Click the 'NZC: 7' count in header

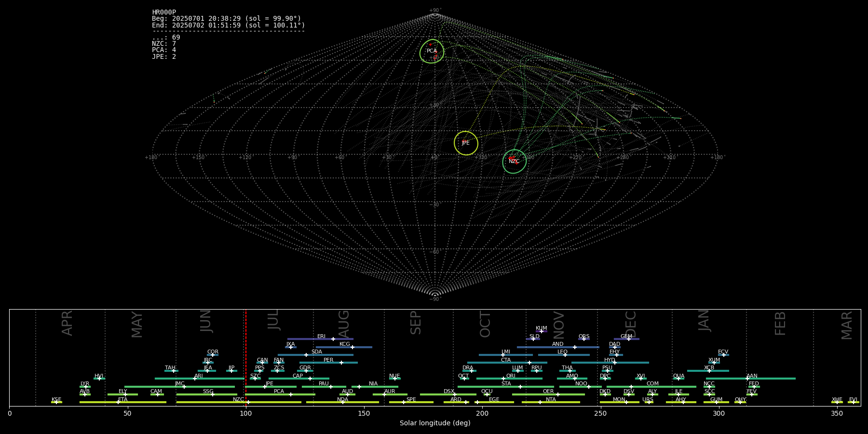point(164,43)
